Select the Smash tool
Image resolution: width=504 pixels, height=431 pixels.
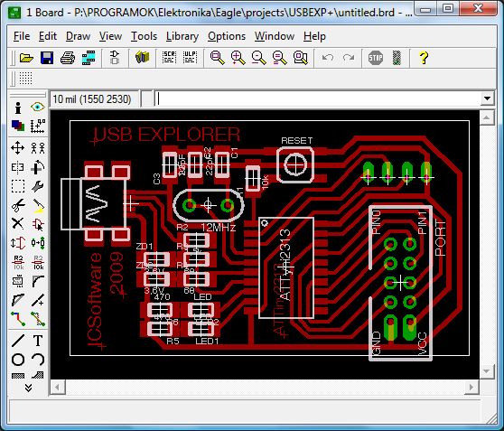coord(18,281)
